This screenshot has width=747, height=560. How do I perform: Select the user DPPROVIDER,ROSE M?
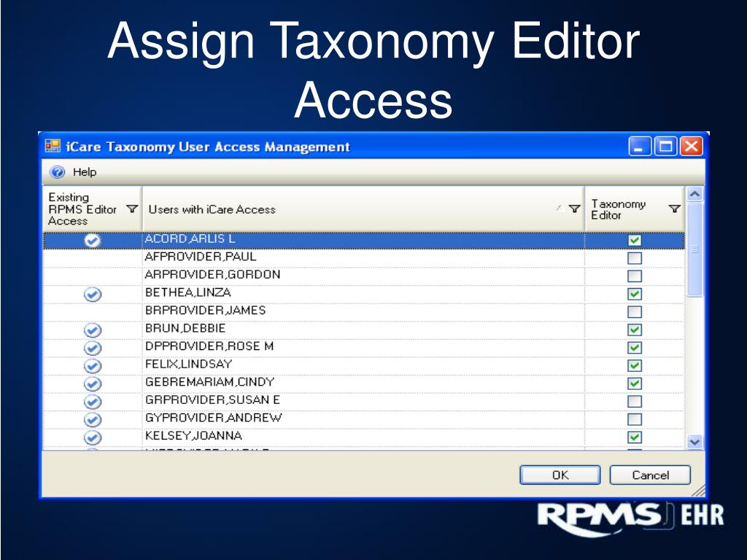click(x=209, y=346)
